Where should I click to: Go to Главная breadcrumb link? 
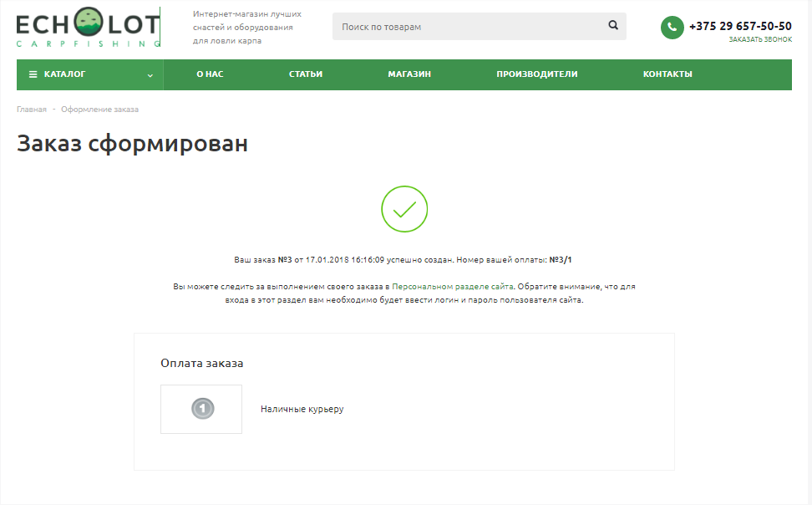point(32,110)
